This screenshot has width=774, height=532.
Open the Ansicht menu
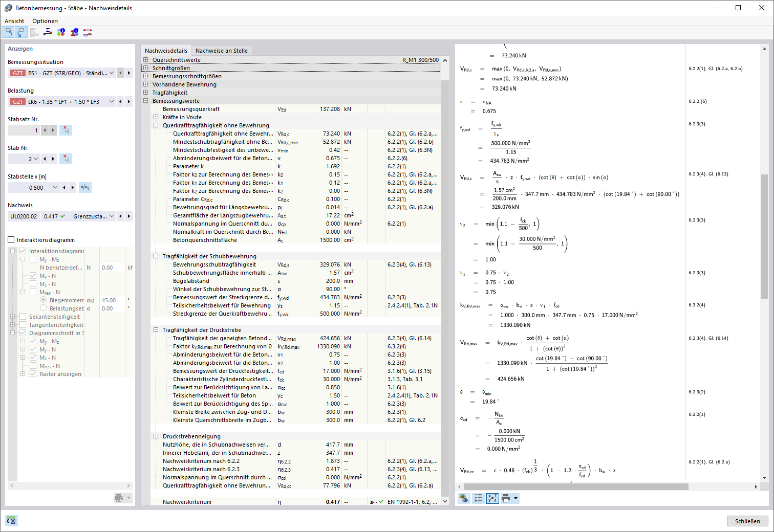point(14,21)
